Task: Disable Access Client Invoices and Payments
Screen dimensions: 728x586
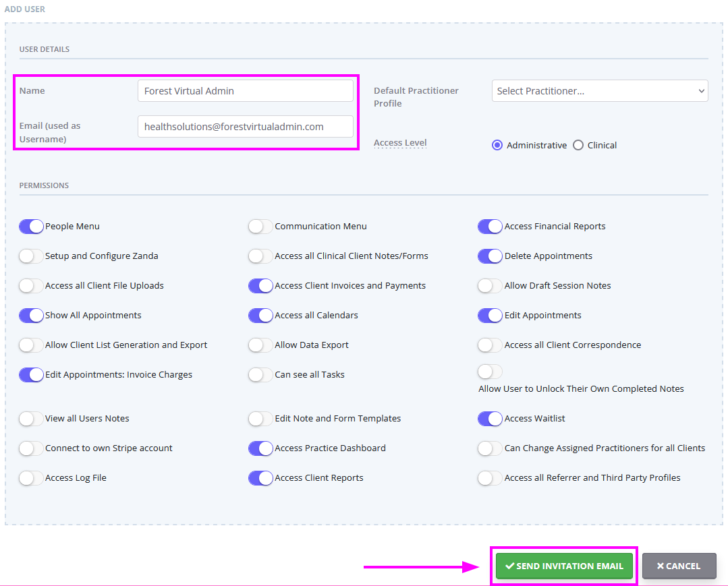Action: (x=260, y=285)
